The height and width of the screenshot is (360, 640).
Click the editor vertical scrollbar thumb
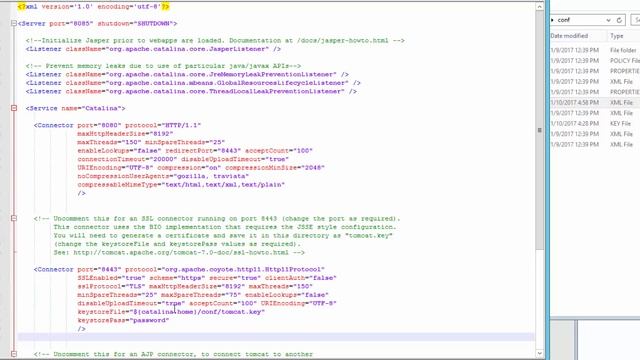pyautogui.click(x=540, y=131)
